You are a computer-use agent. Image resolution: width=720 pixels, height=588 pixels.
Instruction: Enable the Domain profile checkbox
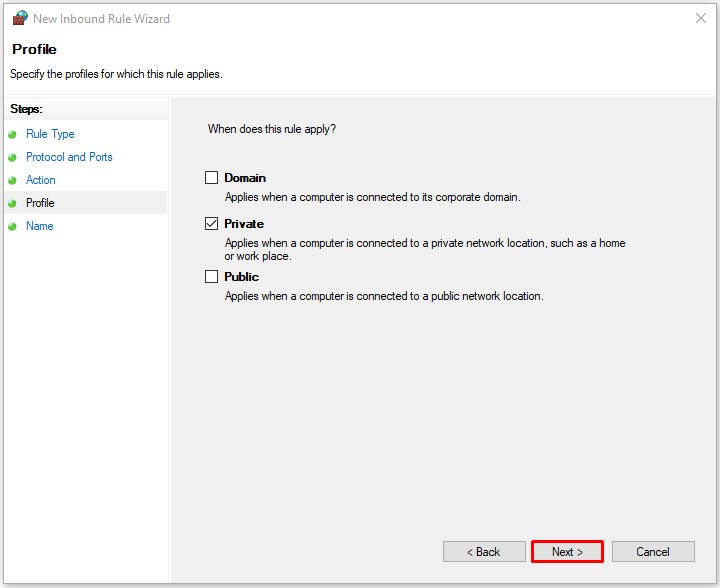coord(211,178)
